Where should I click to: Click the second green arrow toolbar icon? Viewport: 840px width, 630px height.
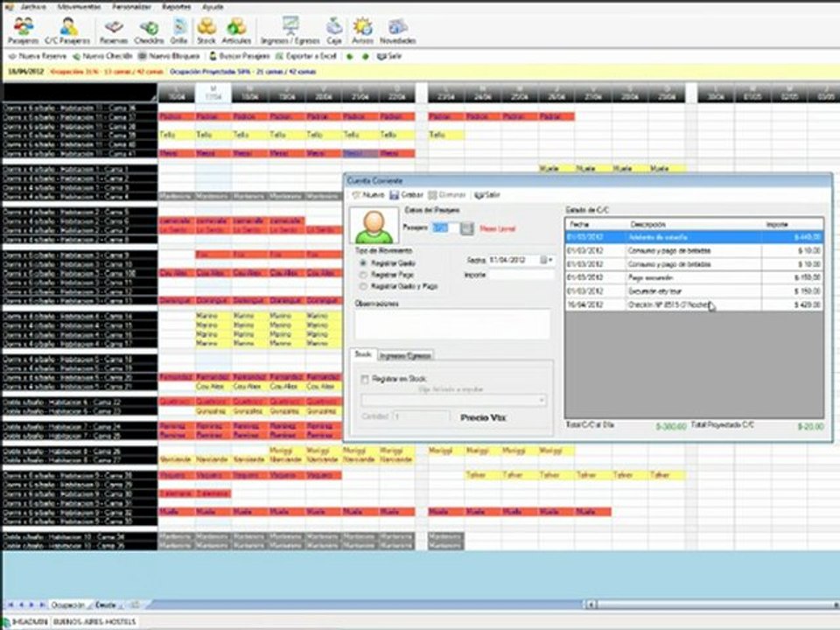click(366, 56)
